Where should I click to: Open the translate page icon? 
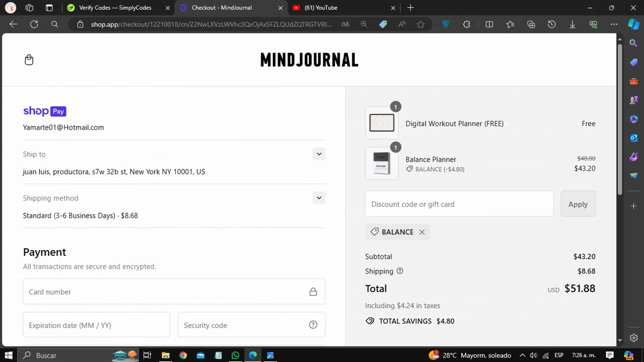coord(345,24)
